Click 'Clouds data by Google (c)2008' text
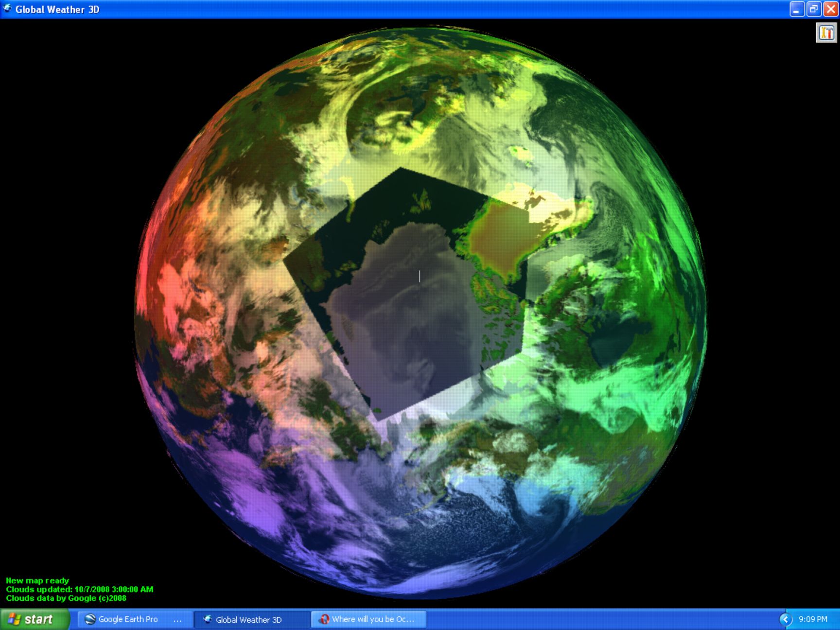Image resolution: width=840 pixels, height=630 pixels. [x=66, y=598]
